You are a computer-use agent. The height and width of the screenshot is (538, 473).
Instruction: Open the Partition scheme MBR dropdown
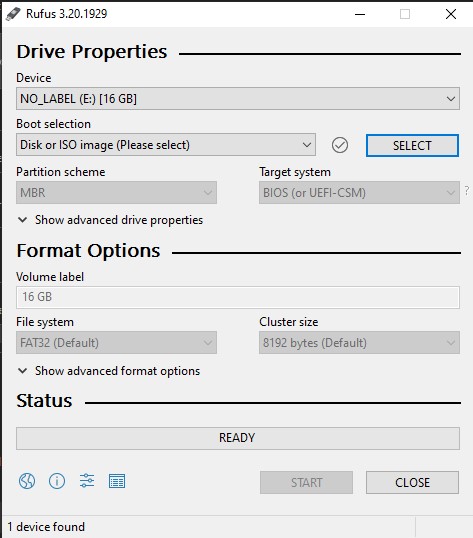click(x=116, y=192)
